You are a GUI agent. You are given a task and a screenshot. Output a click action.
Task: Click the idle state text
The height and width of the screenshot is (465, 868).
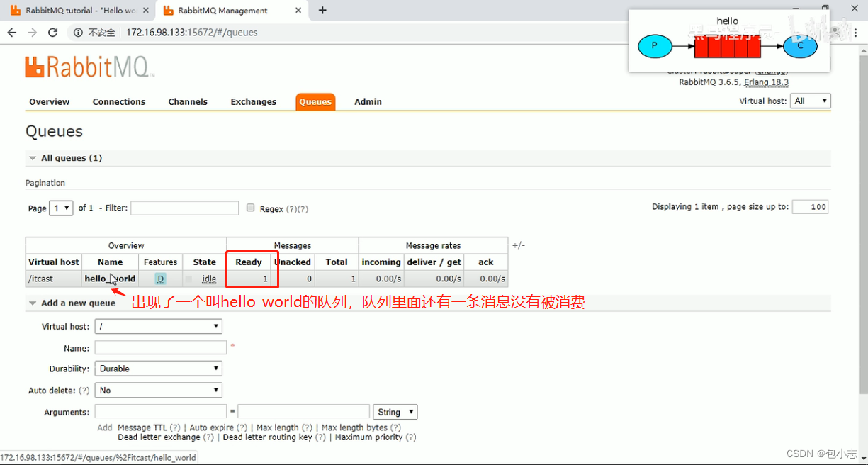[209, 279]
